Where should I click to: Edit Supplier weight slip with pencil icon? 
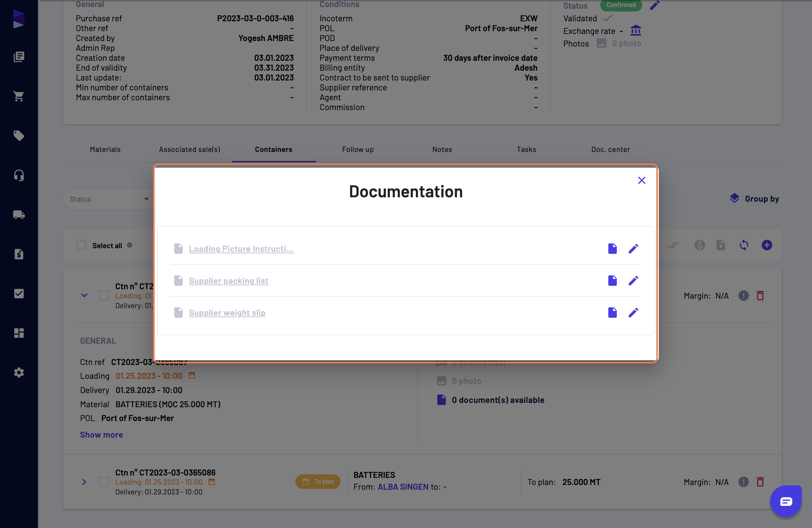633,313
